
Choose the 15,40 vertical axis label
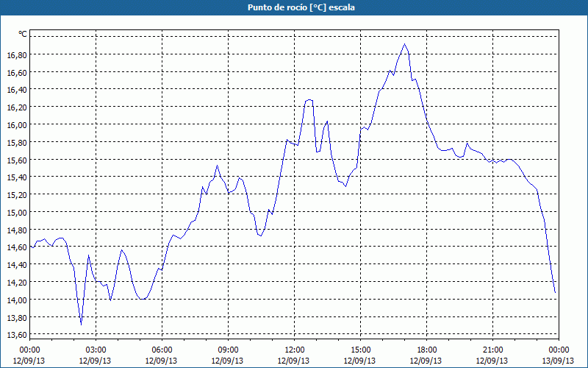[17, 177]
